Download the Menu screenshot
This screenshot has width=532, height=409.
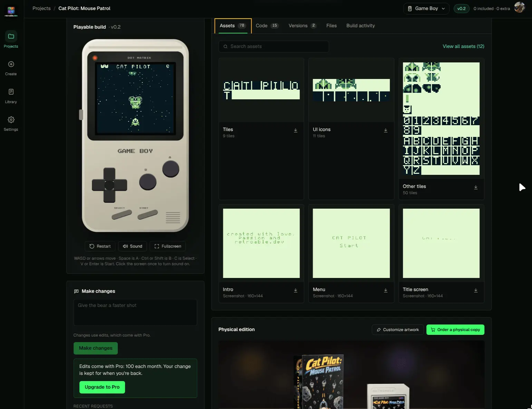coord(386,290)
